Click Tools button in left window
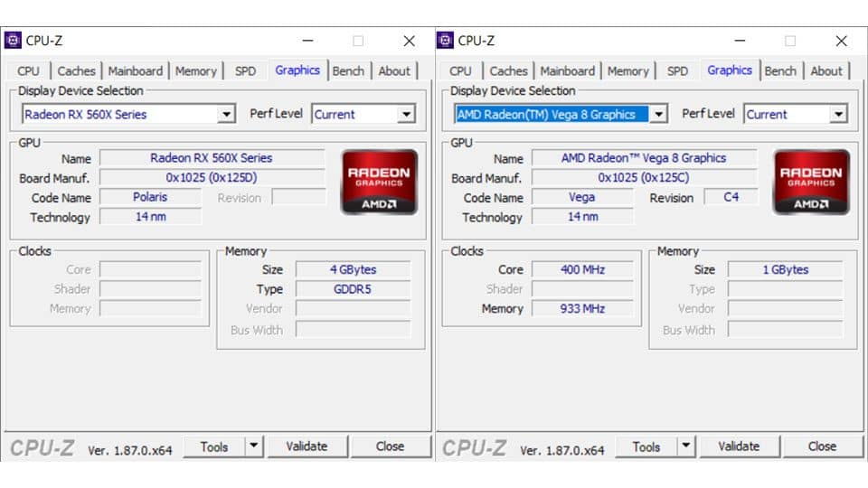868x488 pixels. click(x=214, y=446)
